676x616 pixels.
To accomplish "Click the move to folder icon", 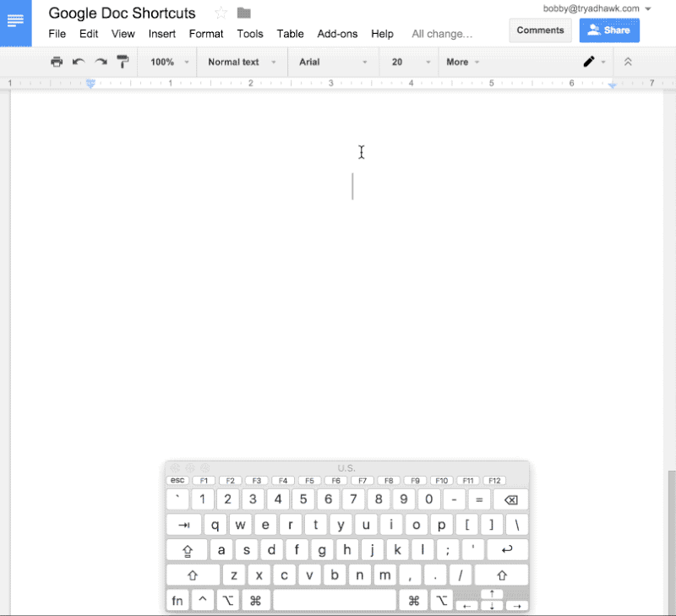I will coord(244,13).
